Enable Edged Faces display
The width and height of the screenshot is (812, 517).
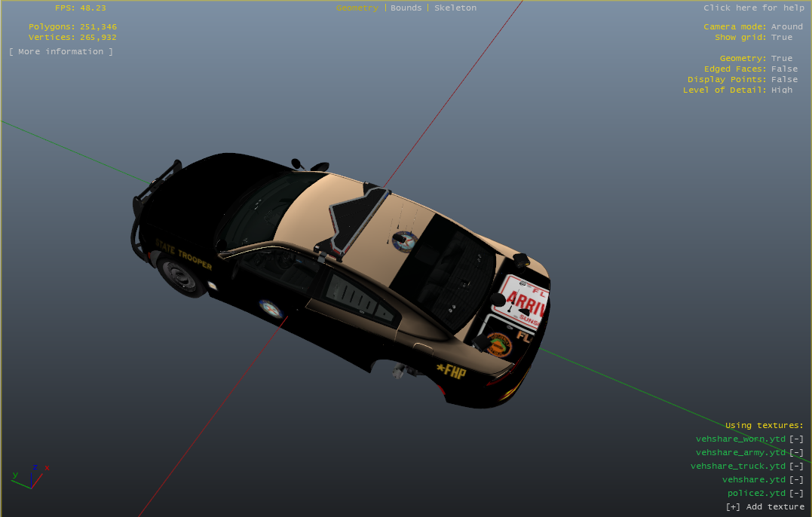pyautogui.click(x=783, y=69)
